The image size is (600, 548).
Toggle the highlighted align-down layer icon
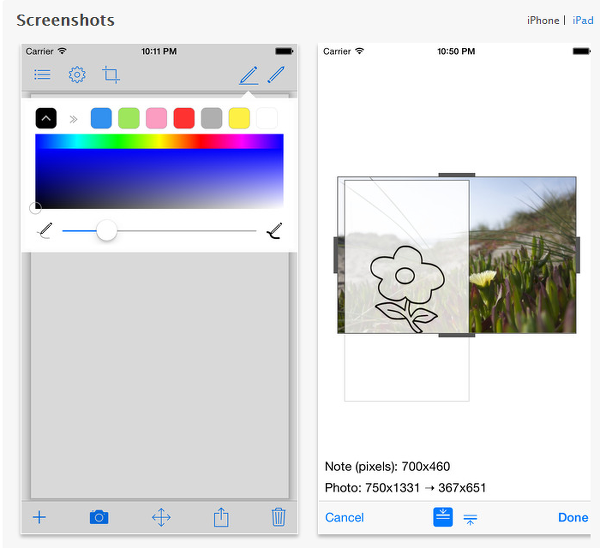(x=443, y=517)
